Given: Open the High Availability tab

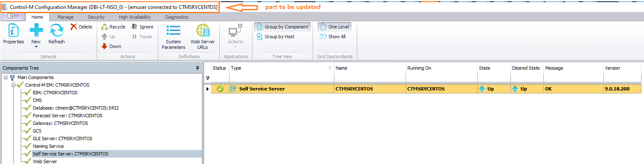Looking at the screenshot, I should pyautogui.click(x=134, y=17).
